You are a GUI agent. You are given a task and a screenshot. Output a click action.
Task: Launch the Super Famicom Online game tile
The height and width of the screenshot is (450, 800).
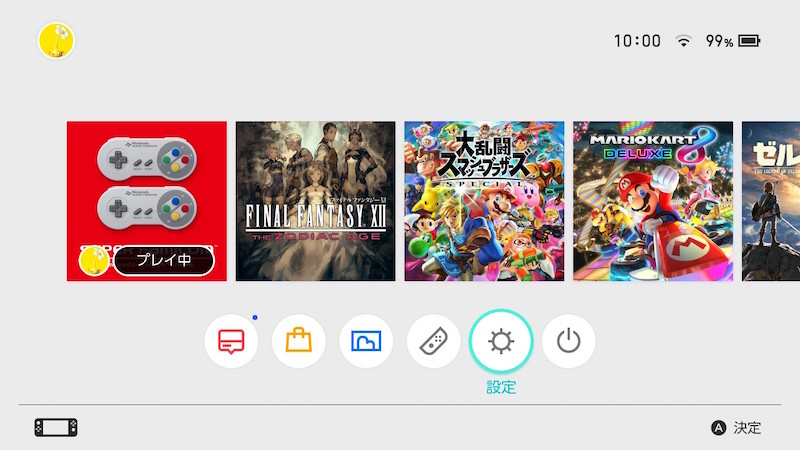pyautogui.click(x=147, y=201)
